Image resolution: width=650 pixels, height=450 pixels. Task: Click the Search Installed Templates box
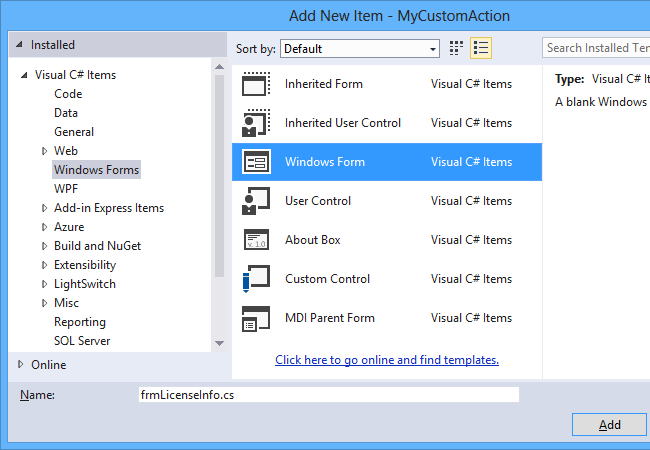click(x=596, y=48)
